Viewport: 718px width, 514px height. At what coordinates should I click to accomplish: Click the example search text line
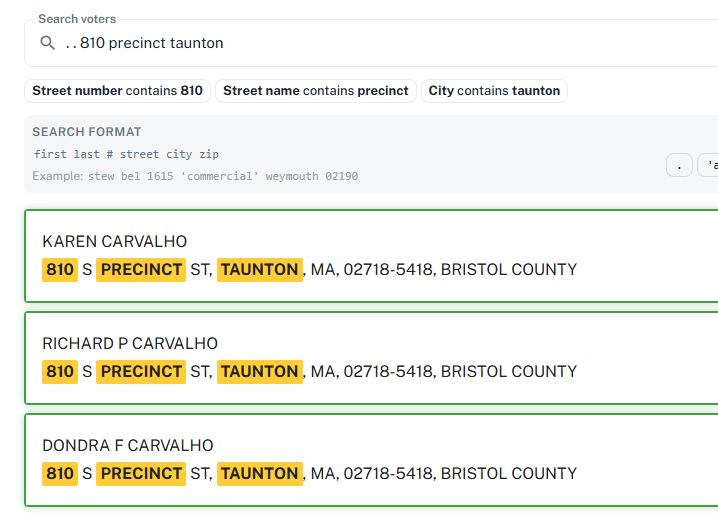tap(195, 176)
